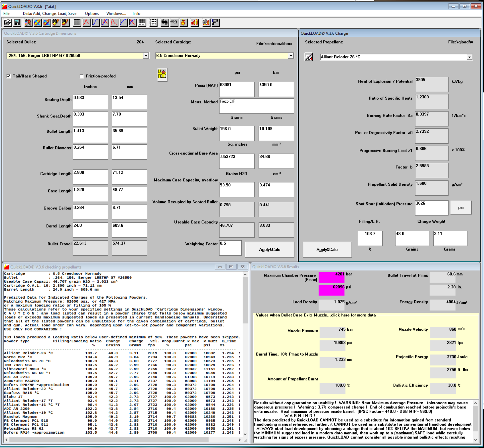The width and height of the screenshot is (484, 448).
Task: Click the first binoculars search toolbar icon
Action: point(56,23)
